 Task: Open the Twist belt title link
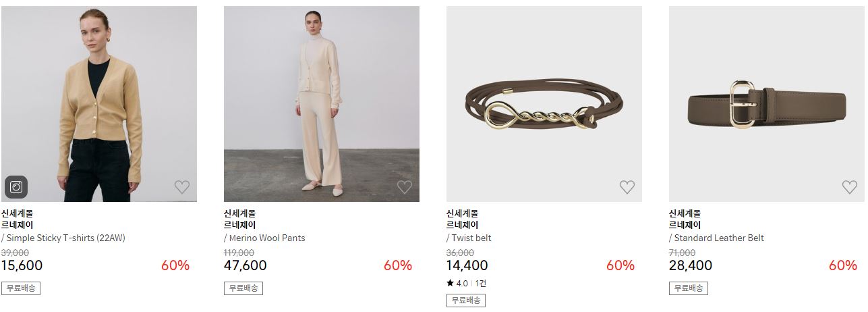471,238
